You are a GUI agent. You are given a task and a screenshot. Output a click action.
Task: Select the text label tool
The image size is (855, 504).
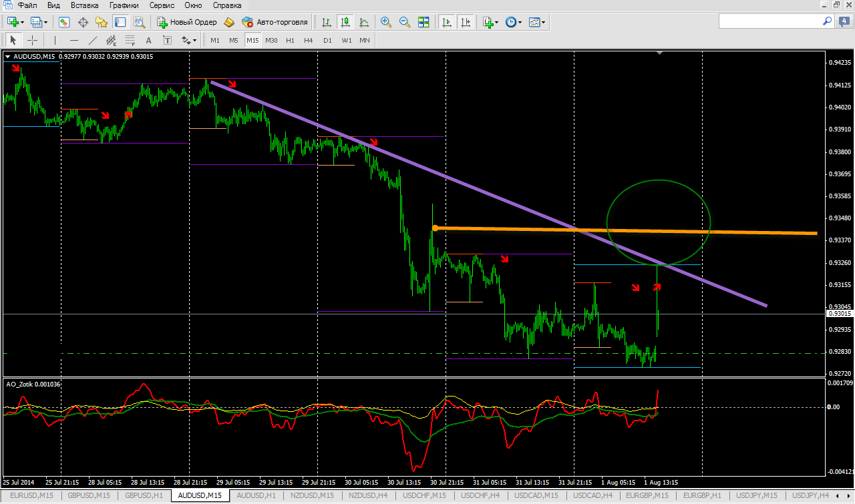tap(148, 40)
